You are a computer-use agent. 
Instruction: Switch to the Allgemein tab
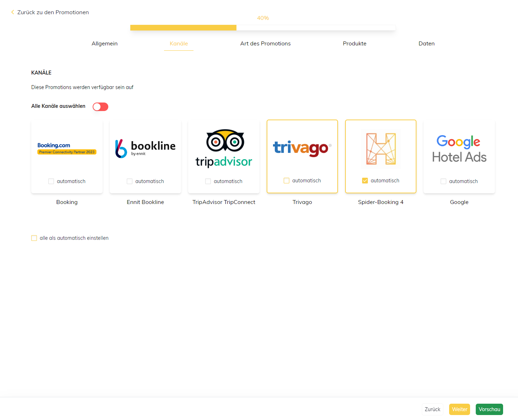(104, 44)
